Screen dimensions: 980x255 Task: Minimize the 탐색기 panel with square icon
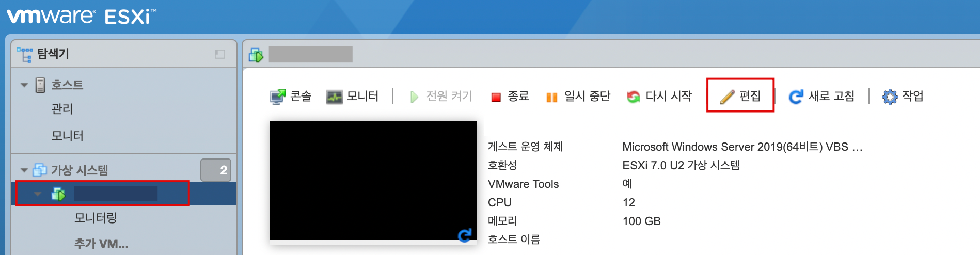(x=220, y=54)
